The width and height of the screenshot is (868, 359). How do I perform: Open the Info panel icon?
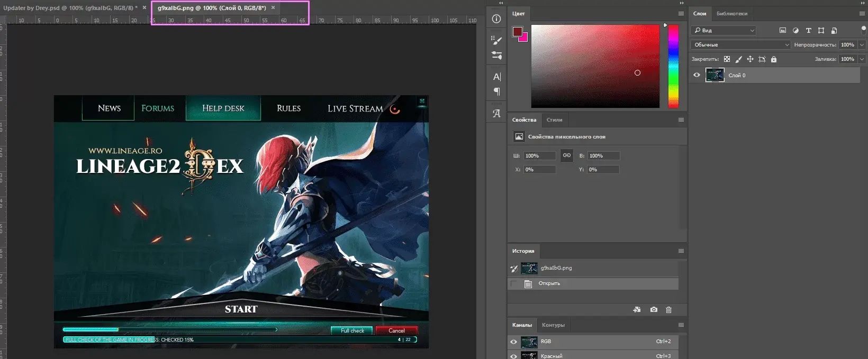pos(496,19)
